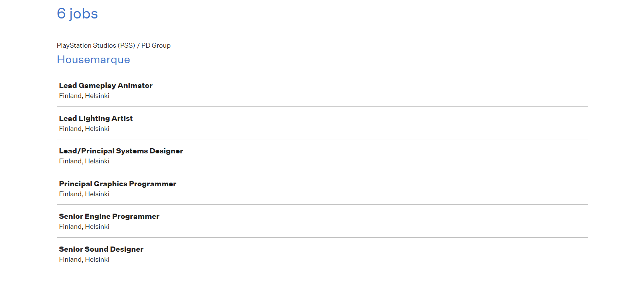This screenshot has width=644, height=282.
Task: Open the Senior Engine Programmer listing
Action: 109,217
